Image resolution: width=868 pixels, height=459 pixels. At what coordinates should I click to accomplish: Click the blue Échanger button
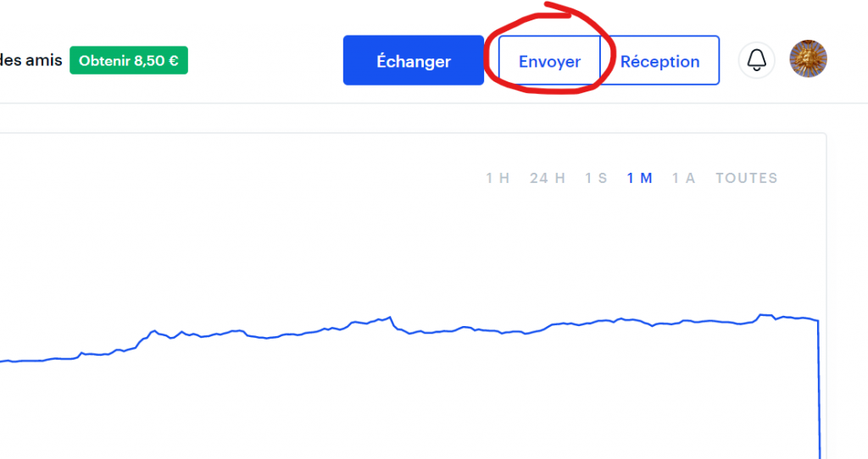[x=414, y=60]
